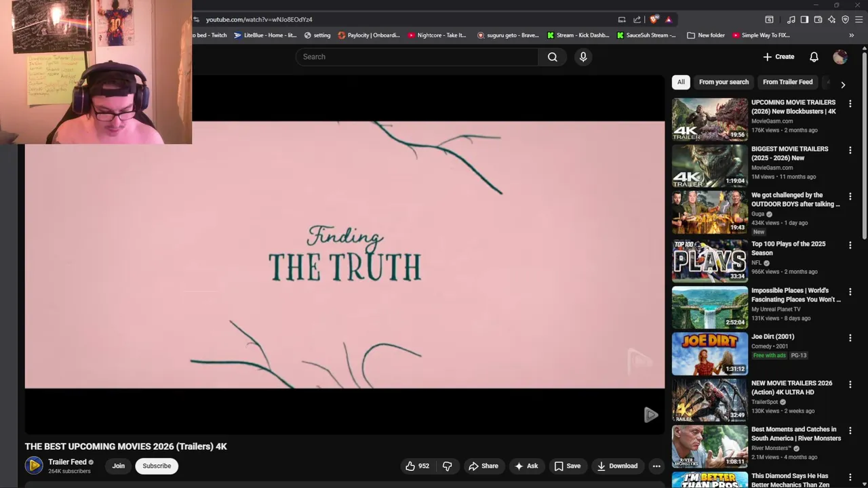
Task: Click the share page icon in address bar
Action: click(x=637, y=20)
